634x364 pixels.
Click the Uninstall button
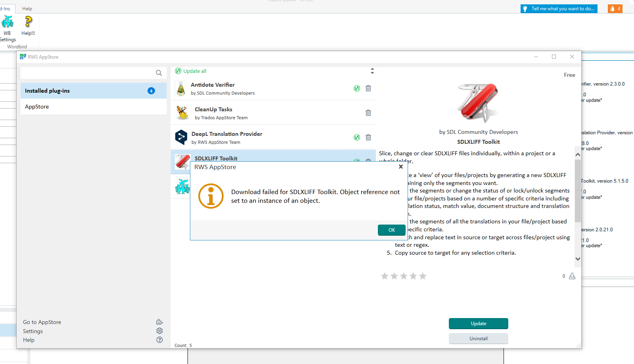[x=478, y=339]
